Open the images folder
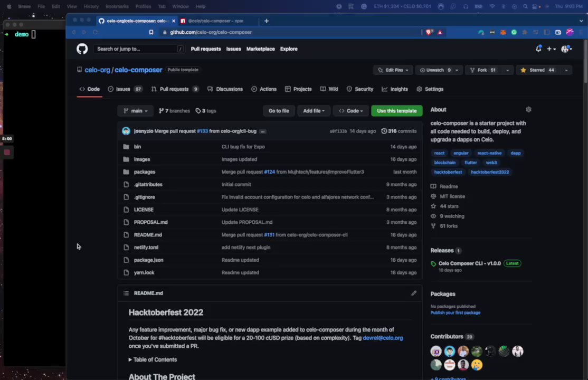This screenshot has height=380, width=588. [142, 159]
